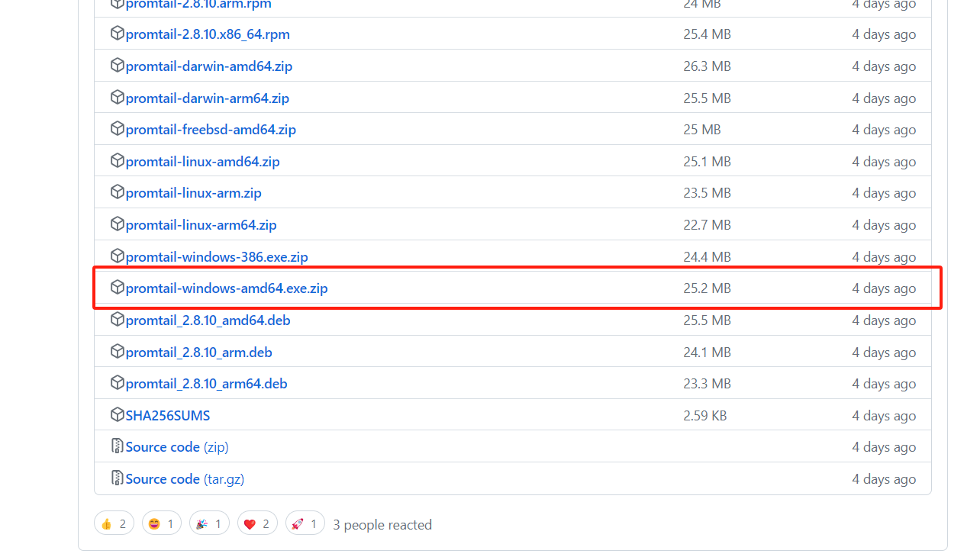Viewport: 980px width, 557px height.
Task: Download promtail-2.8.10.x86_64.rpm
Action: [x=208, y=34]
